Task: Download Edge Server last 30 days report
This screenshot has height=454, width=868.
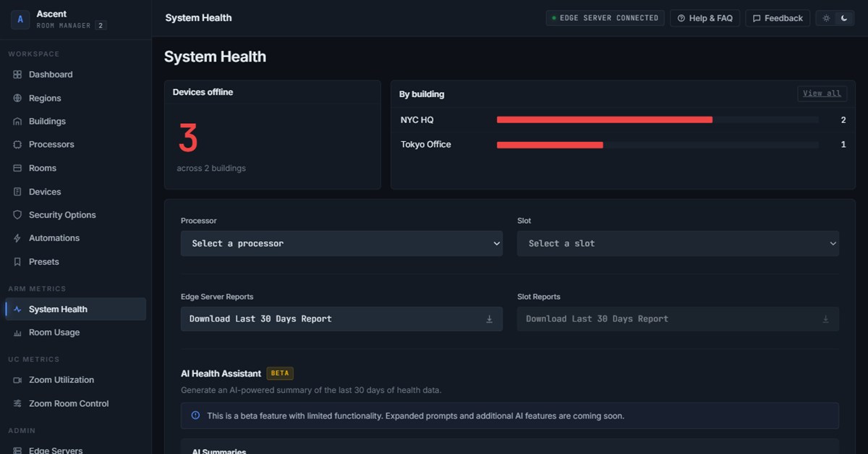Action: [x=341, y=319]
